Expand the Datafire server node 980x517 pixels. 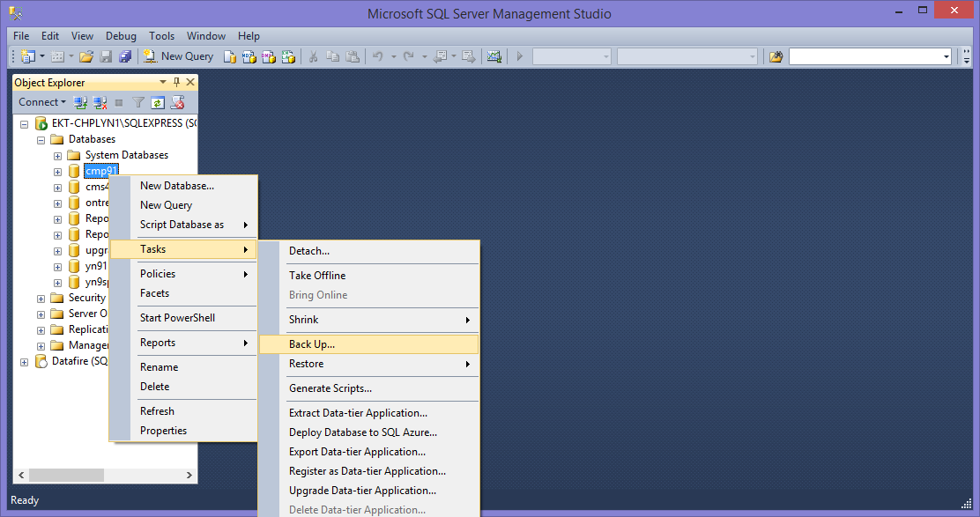[25, 362]
